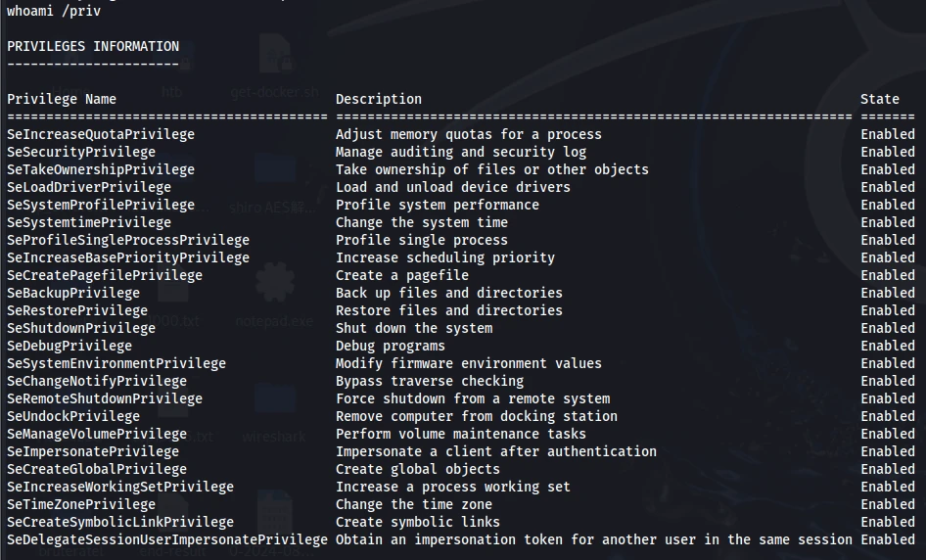Click the shiro AES desktop file icon
This screenshot has width=926, height=560.
pos(275,170)
